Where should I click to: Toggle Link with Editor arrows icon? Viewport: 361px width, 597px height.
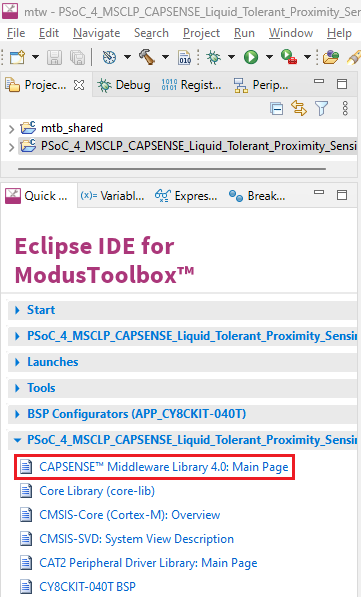tap(299, 109)
